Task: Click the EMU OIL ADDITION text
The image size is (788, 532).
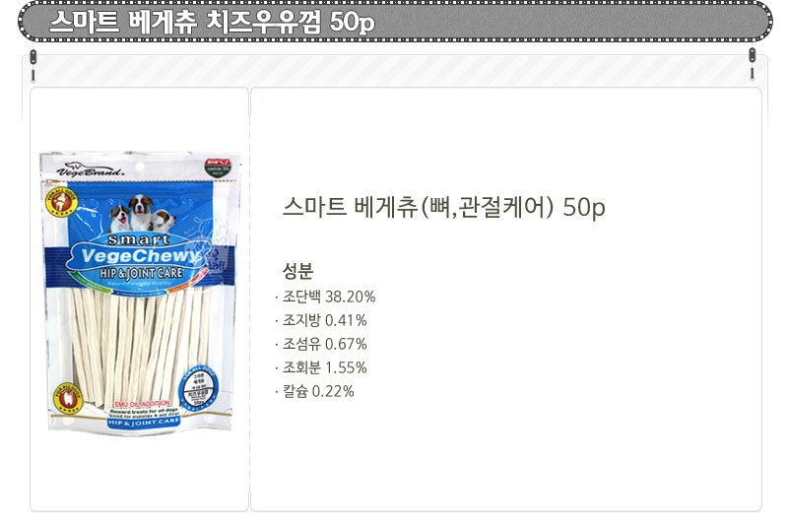Action: point(142,404)
